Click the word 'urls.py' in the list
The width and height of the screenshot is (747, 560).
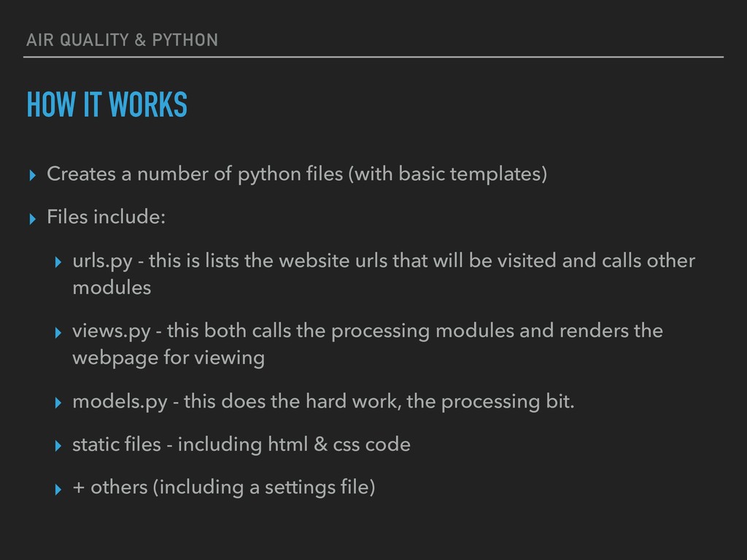tap(102, 262)
